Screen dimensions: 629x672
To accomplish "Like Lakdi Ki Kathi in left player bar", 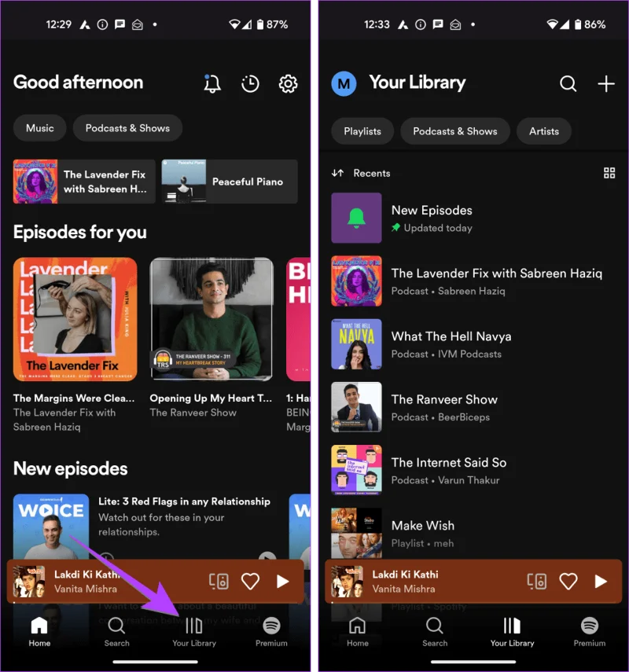I will [250, 582].
